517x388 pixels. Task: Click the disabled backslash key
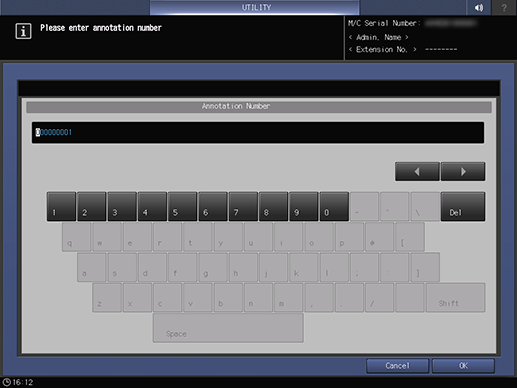[x=425, y=206]
